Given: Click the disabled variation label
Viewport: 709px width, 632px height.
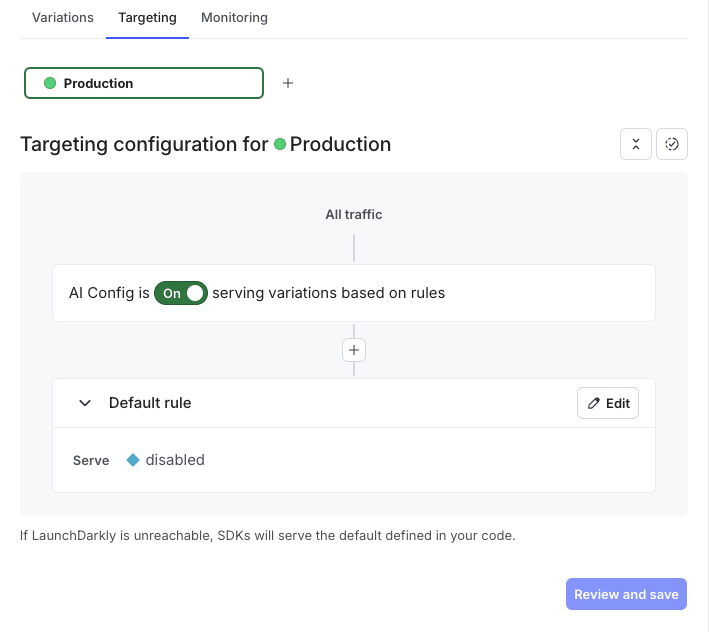Looking at the screenshot, I should pyautogui.click(x=175, y=460).
